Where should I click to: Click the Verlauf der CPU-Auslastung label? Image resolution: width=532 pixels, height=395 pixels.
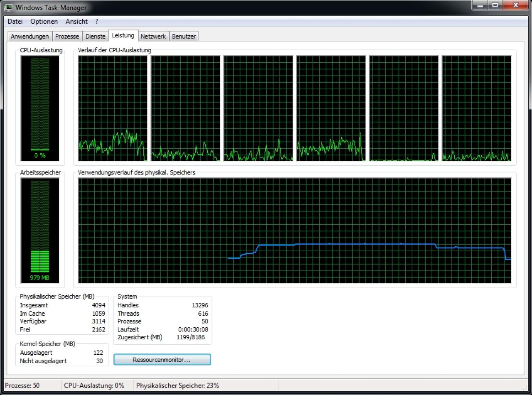114,50
